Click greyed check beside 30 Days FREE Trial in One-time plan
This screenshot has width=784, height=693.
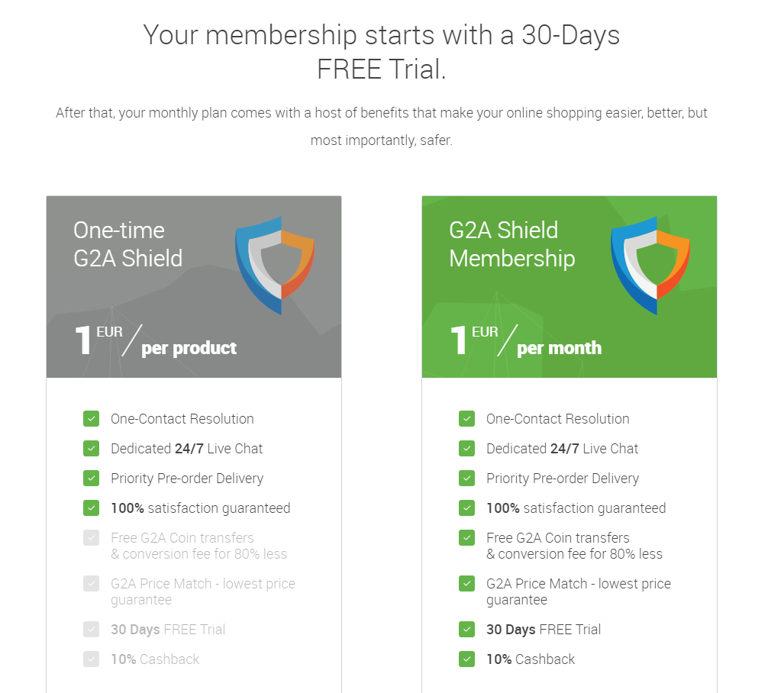coord(91,629)
